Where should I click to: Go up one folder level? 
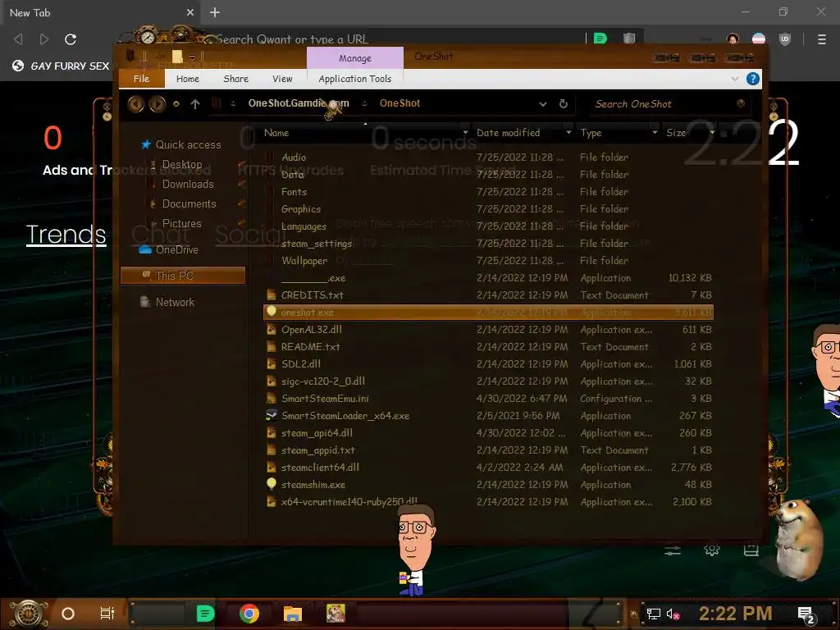click(x=195, y=104)
